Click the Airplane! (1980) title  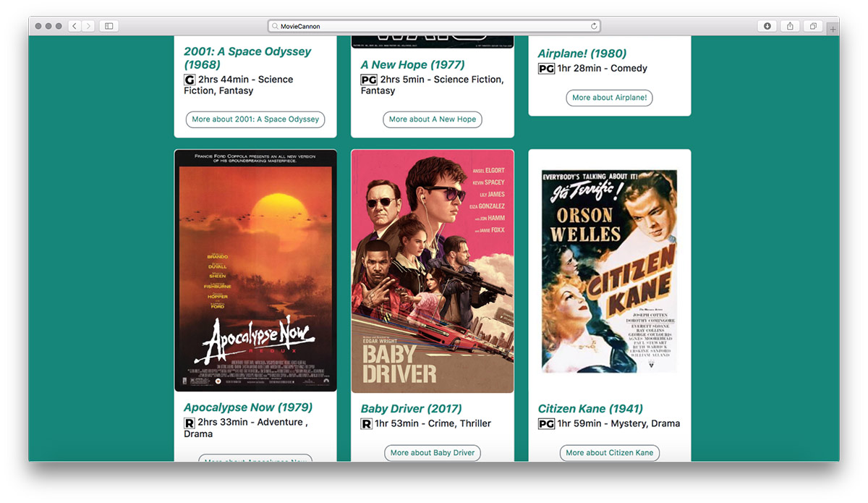(582, 54)
